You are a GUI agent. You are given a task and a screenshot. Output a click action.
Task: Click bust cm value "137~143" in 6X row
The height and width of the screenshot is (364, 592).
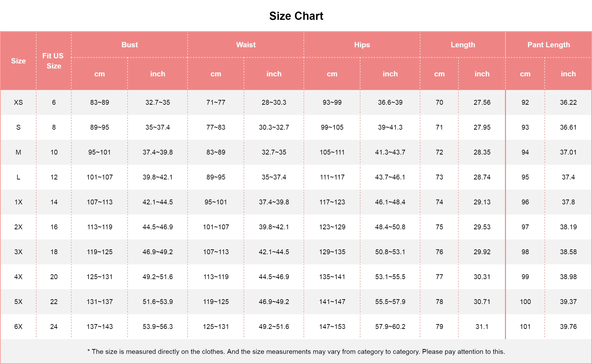(100, 327)
